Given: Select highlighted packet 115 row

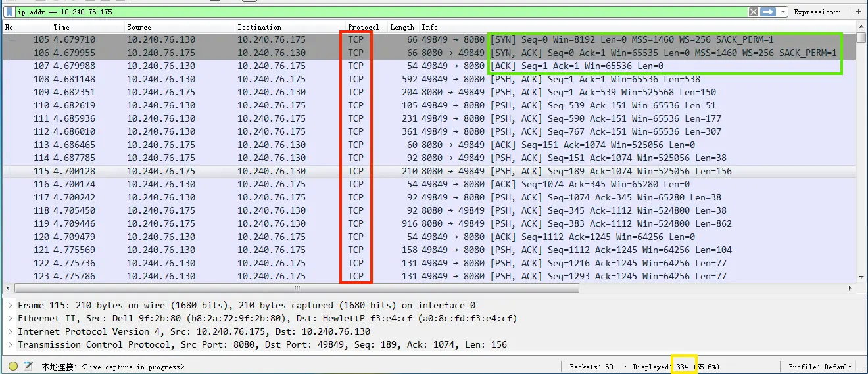Looking at the screenshot, I should point(429,171).
